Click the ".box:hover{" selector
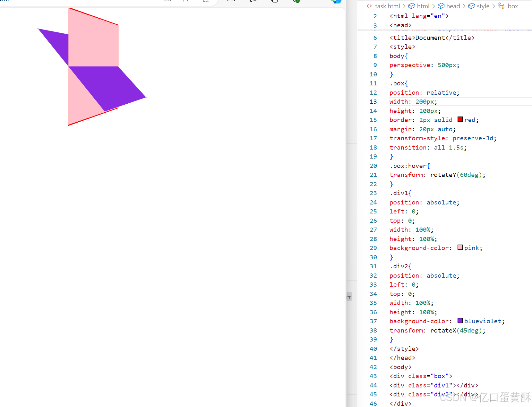Image resolution: width=532 pixels, height=407 pixels. coord(410,166)
